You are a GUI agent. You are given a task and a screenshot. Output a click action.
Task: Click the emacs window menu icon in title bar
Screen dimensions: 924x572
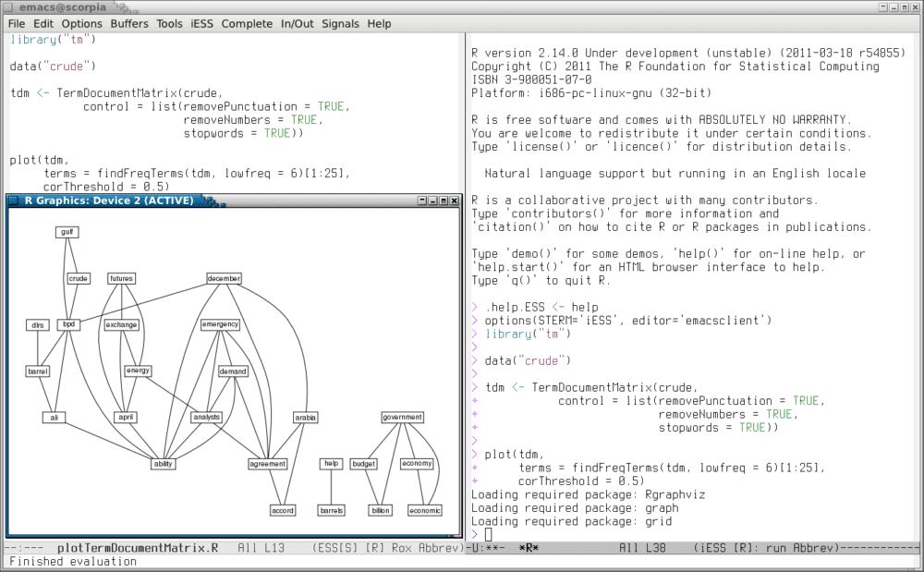pos(9,6)
